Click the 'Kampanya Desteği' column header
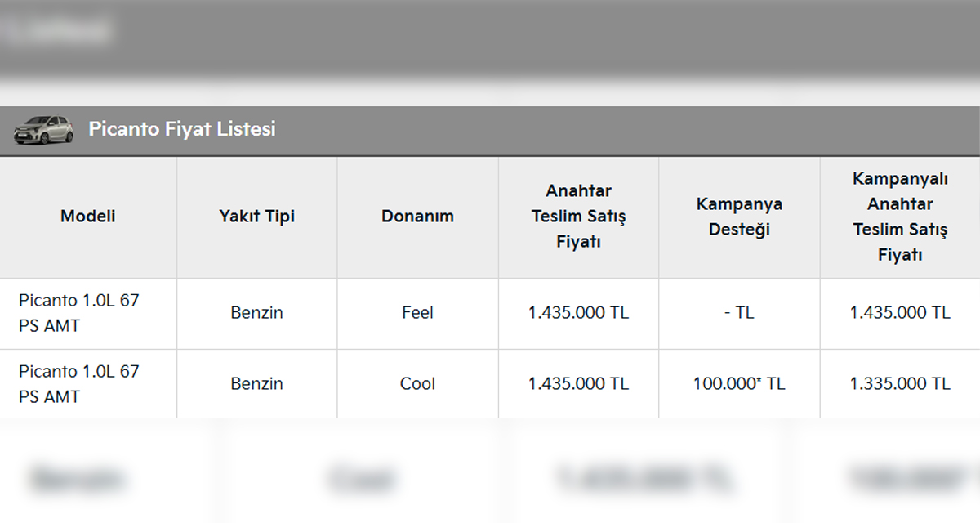Screen dimensions: 980x523 [x=739, y=217]
